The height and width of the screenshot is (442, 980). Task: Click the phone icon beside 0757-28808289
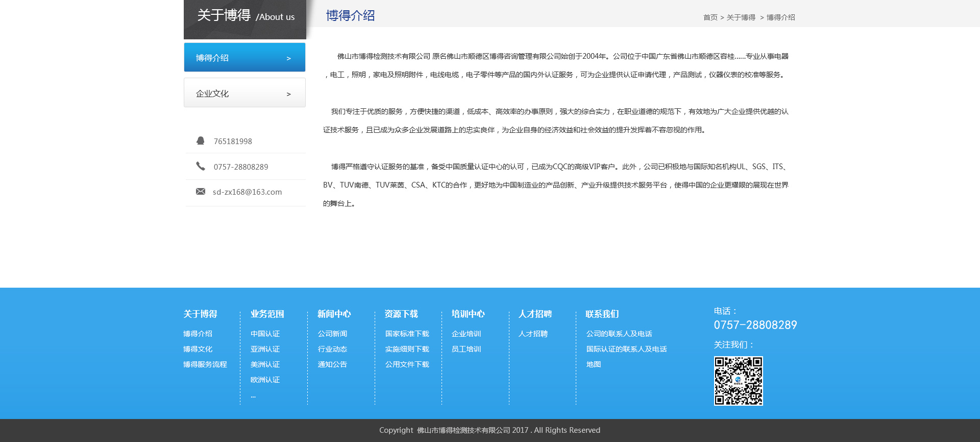coord(201,167)
